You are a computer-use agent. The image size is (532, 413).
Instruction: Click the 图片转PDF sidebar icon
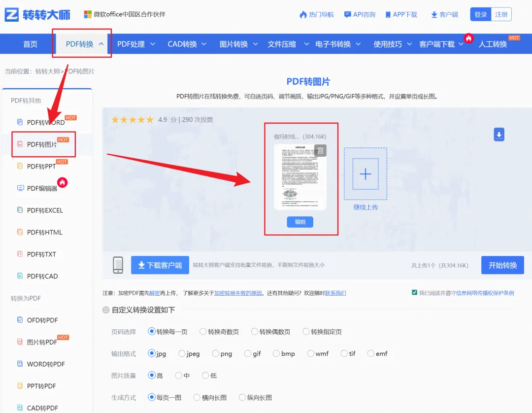[20, 342]
